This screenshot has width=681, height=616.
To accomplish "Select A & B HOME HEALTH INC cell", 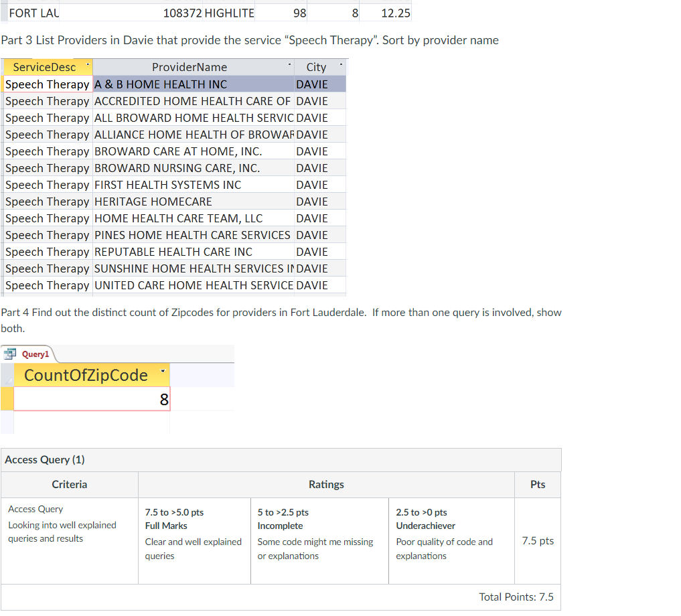I will (x=194, y=84).
